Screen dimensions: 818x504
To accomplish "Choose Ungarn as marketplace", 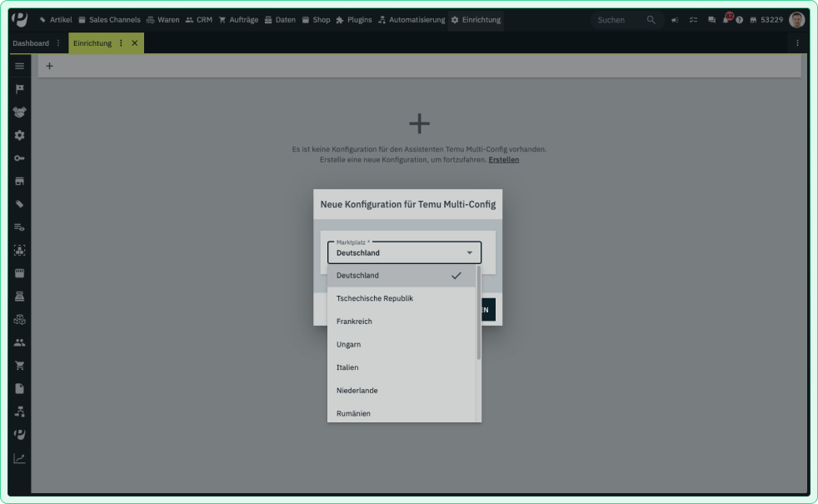I will click(402, 344).
